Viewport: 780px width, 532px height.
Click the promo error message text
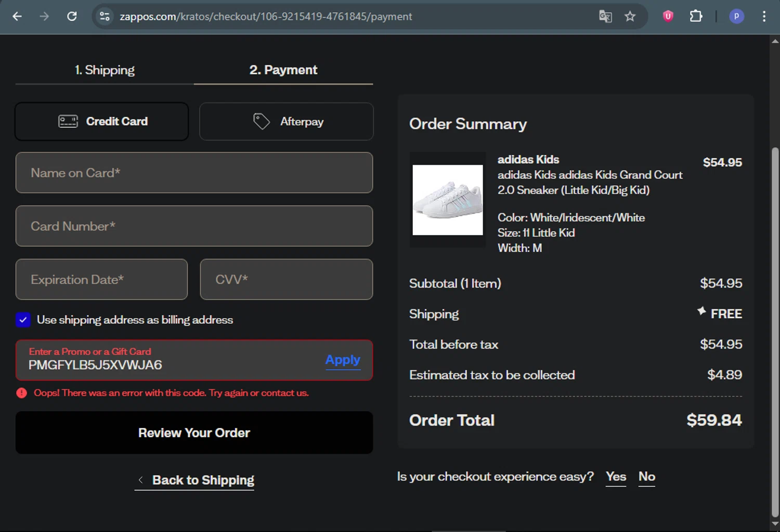point(171,393)
